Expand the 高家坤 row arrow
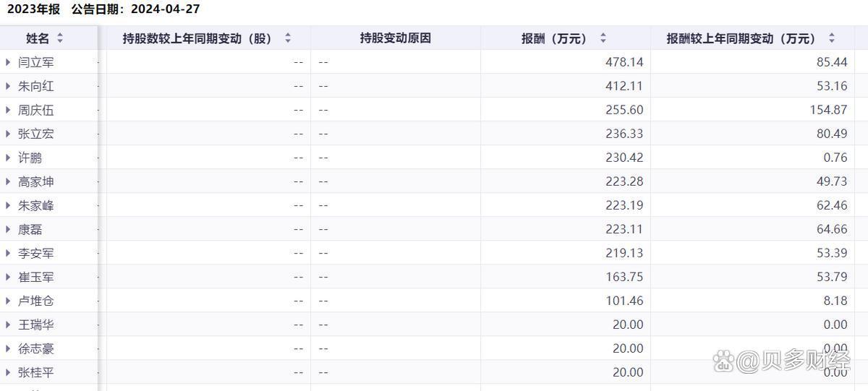868x391 pixels. pos(8,181)
